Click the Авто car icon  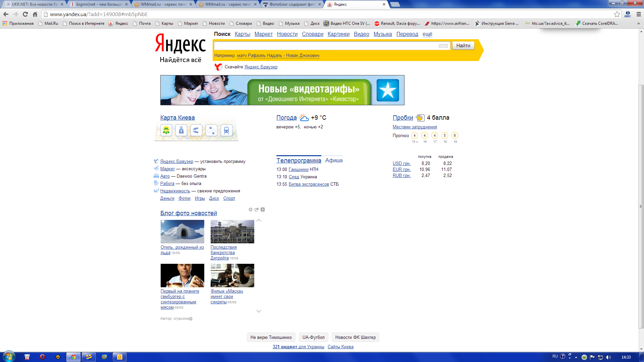click(156, 176)
